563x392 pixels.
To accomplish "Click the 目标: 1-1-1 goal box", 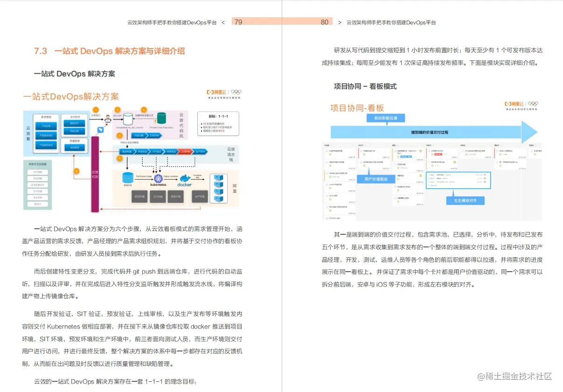I will [218, 124].
